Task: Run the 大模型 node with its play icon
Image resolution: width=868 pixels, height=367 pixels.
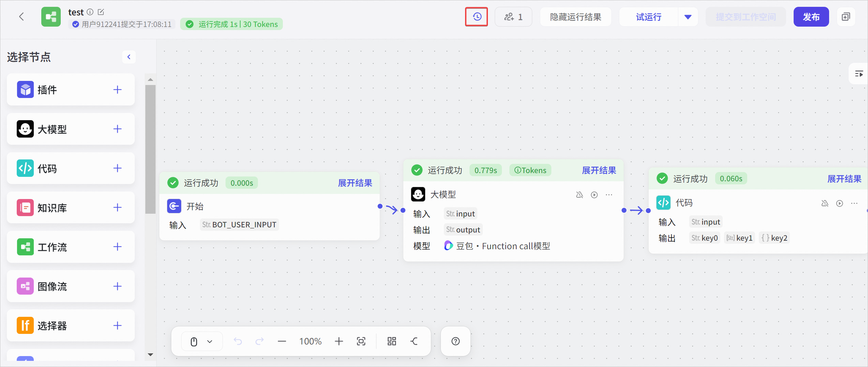Action: click(x=594, y=195)
